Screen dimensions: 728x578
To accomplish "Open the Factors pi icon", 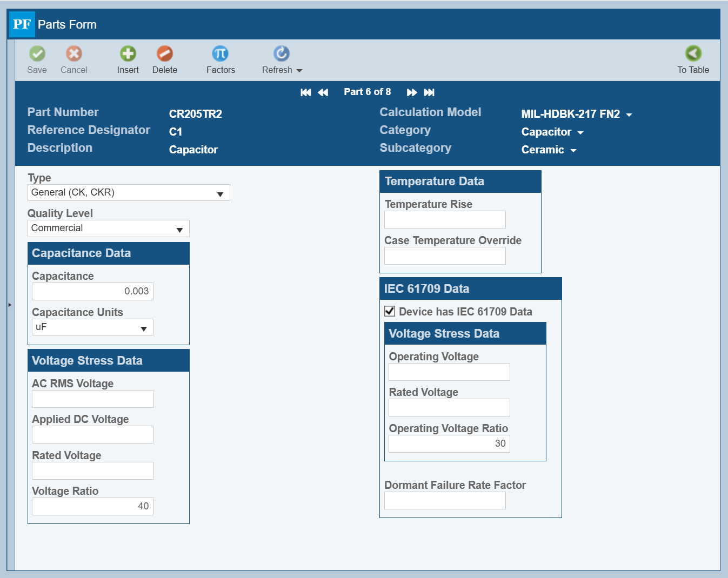I will point(221,53).
